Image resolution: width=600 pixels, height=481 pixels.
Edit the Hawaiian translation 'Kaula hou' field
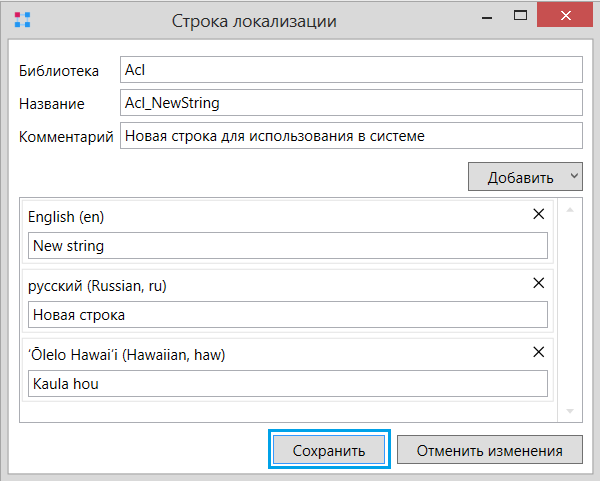(x=288, y=383)
